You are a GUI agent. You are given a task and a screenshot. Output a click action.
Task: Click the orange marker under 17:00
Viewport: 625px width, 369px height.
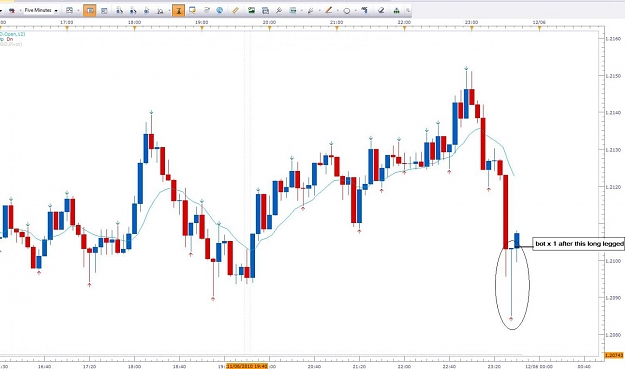pos(67,28)
